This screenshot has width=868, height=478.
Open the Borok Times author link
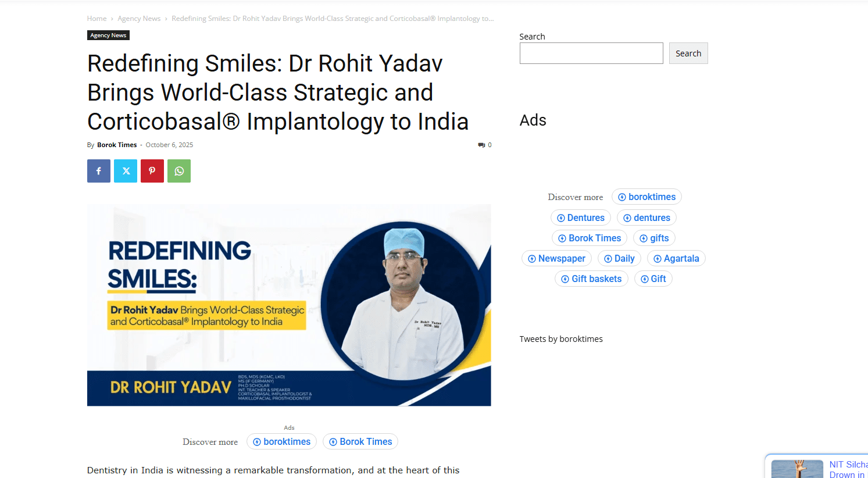click(x=117, y=145)
